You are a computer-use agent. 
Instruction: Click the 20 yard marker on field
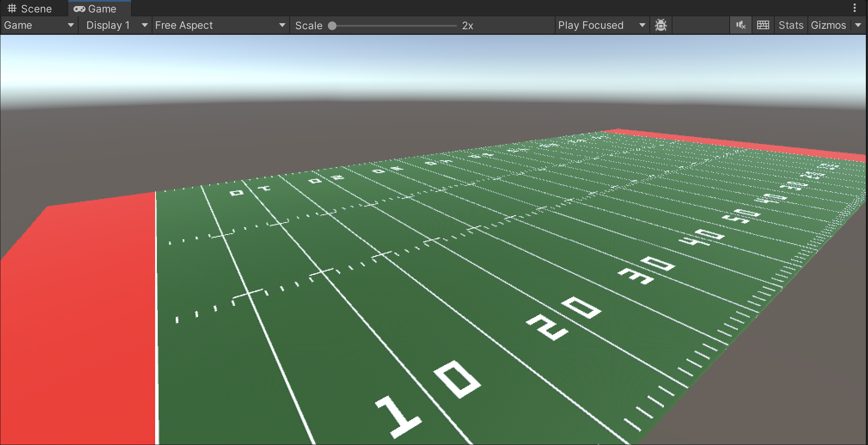[x=564, y=318]
